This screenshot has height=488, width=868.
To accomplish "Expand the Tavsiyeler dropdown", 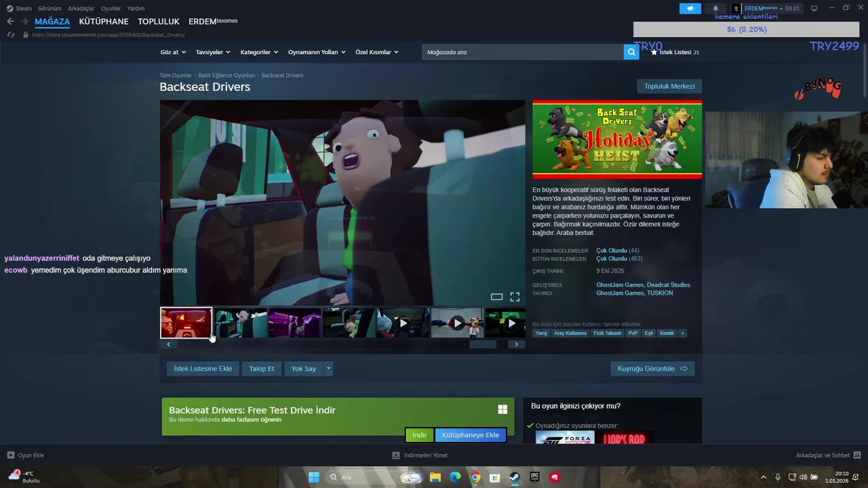I will pos(213,52).
